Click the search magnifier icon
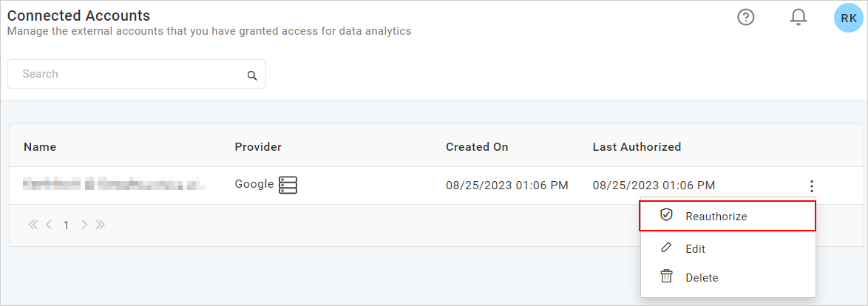Image resolution: width=868 pixels, height=306 pixels. [x=252, y=75]
